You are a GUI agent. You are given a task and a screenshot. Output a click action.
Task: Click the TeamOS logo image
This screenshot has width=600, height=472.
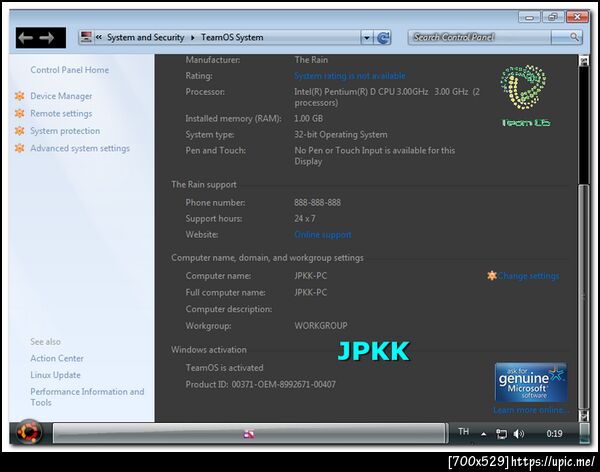coord(525,95)
